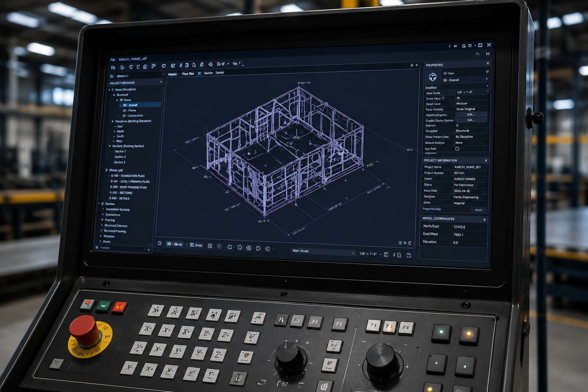This screenshot has height=392, width=588.
Task: Click the red button on the console panel
Action: [x=120, y=307]
